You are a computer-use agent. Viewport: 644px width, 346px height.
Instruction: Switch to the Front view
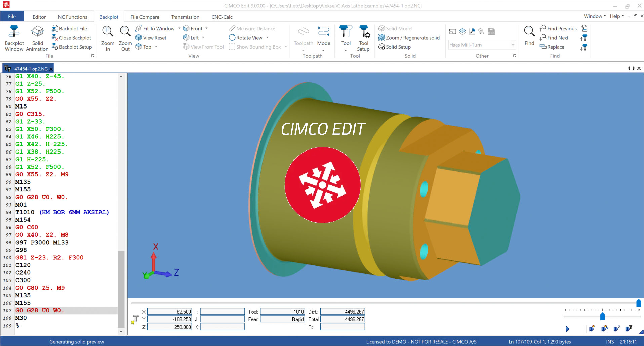coord(193,29)
